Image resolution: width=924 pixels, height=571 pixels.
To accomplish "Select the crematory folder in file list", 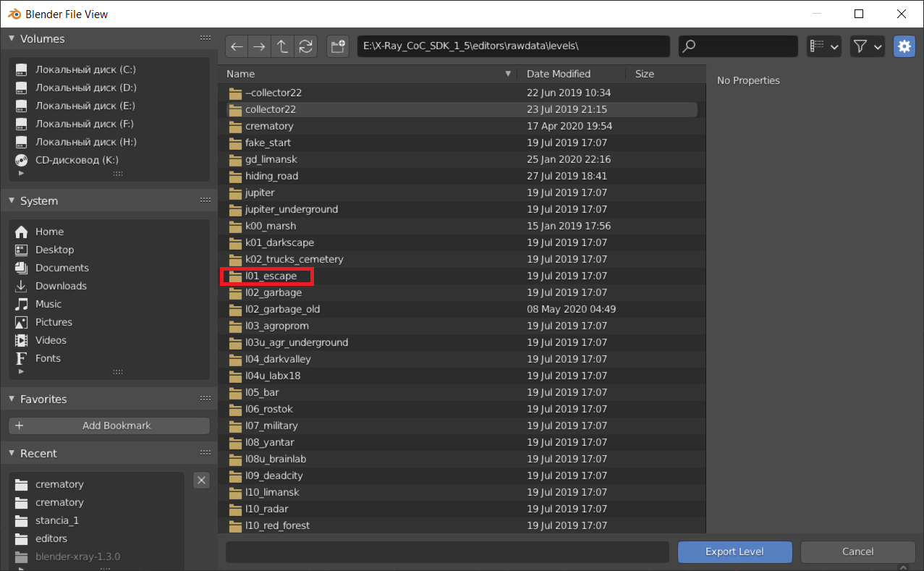I will (462, 126).
